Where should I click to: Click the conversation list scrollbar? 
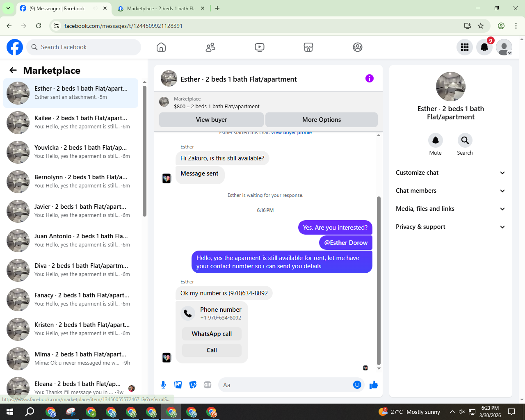(x=144, y=151)
